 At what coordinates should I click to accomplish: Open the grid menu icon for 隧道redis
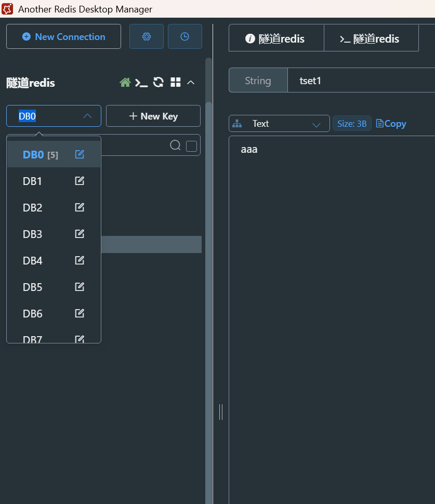175,82
